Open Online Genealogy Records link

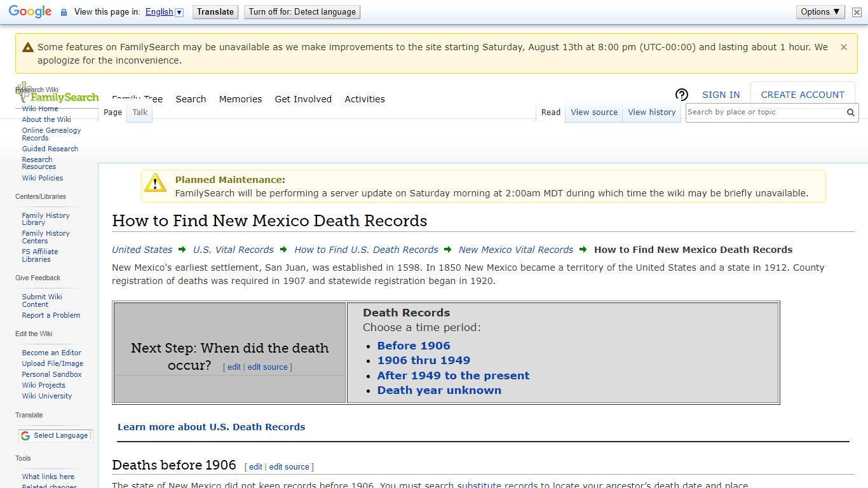tap(51, 134)
